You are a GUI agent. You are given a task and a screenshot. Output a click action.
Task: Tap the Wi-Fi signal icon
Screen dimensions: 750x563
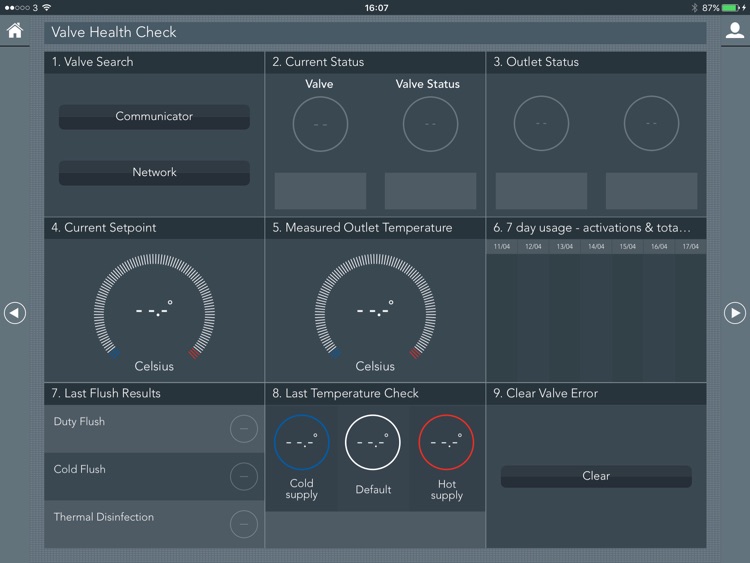(x=46, y=8)
